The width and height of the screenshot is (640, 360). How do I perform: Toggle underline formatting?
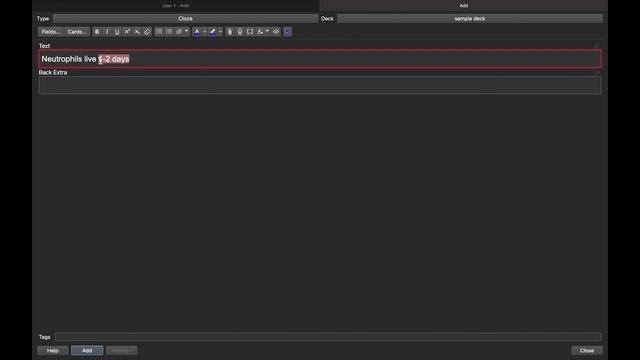point(117,32)
